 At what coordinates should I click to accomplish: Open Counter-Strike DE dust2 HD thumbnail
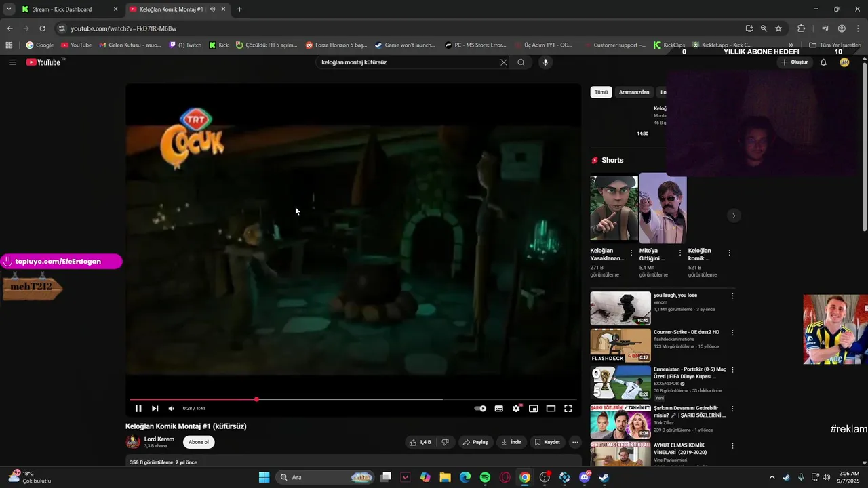[x=620, y=346]
